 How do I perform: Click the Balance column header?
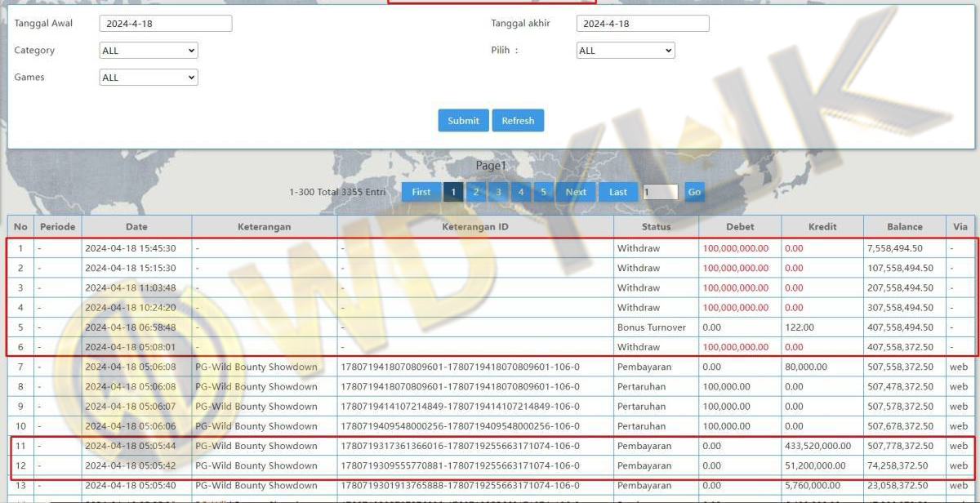pyautogui.click(x=904, y=227)
